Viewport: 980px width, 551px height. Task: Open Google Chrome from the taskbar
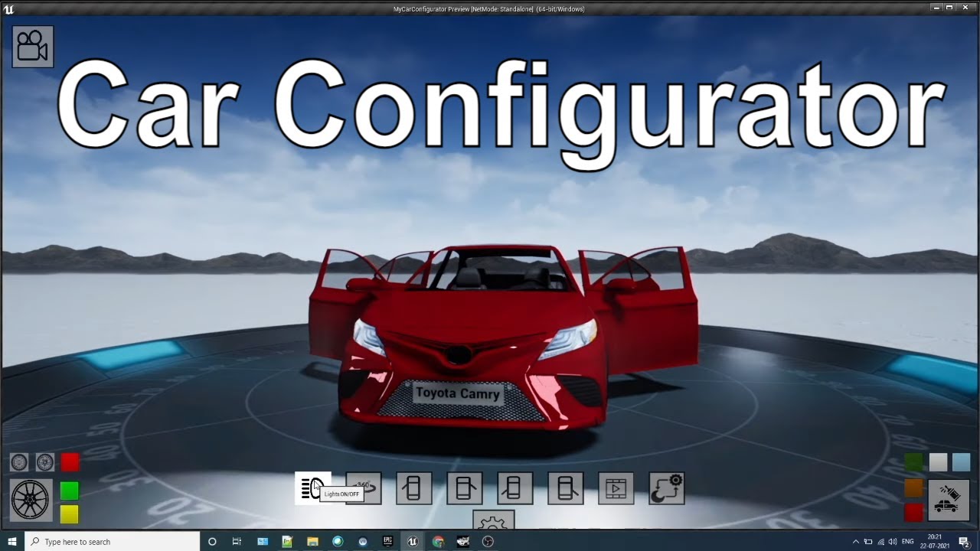(x=438, y=542)
